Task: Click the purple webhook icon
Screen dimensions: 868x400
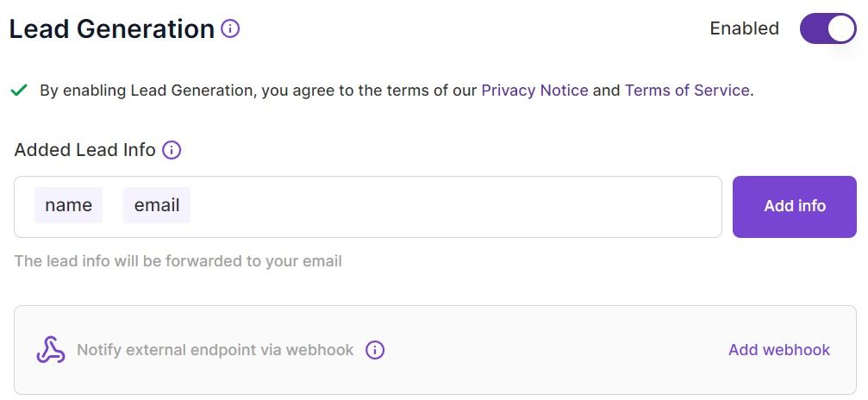Action: click(51, 350)
